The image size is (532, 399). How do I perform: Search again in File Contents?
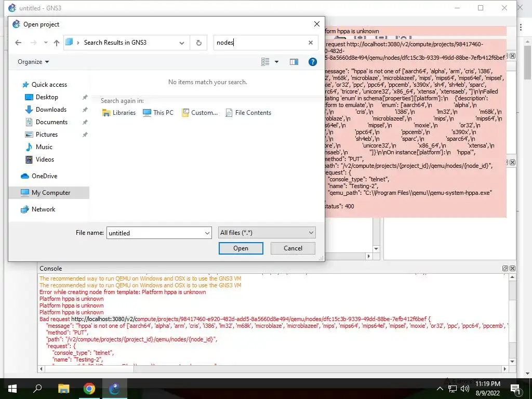coord(248,113)
